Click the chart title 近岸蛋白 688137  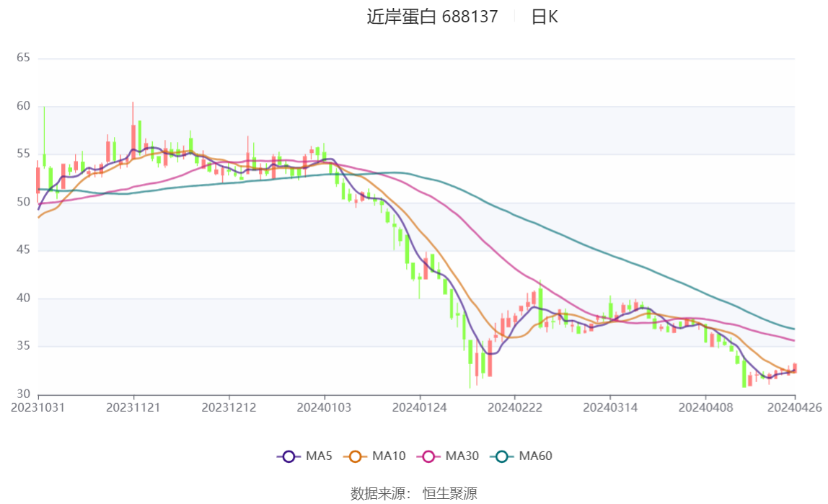pos(432,17)
